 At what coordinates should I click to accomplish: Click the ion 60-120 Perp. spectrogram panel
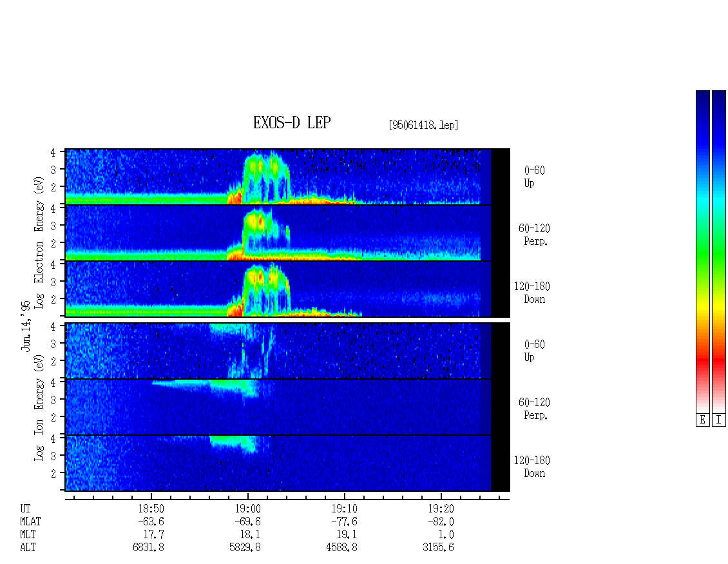(x=287, y=407)
